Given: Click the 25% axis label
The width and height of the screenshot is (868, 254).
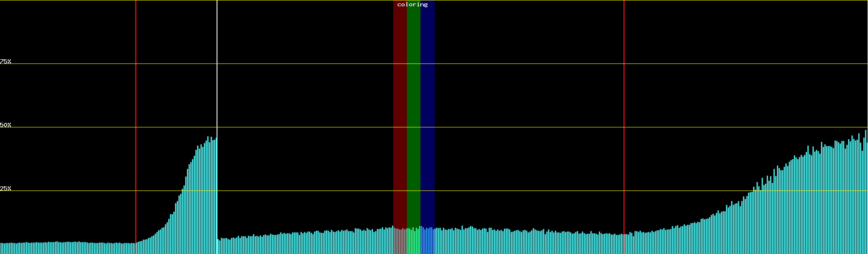Looking at the screenshot, I should pyautogui.click(x=6, y=188).
